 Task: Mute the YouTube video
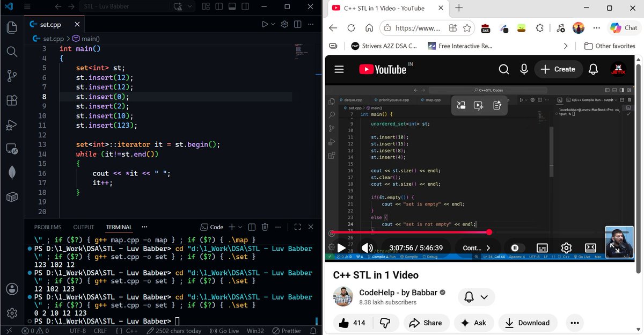[x=367, y=247]
